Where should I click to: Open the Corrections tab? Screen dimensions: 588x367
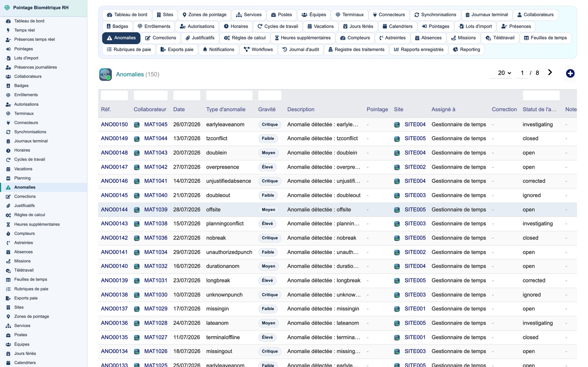point(160,38)
